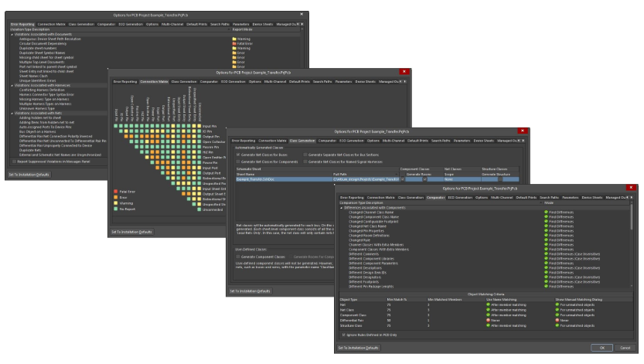Click green icon for Different Component Libraries
The width and height of the screenshot is (644, 364).
click(547, 259)
